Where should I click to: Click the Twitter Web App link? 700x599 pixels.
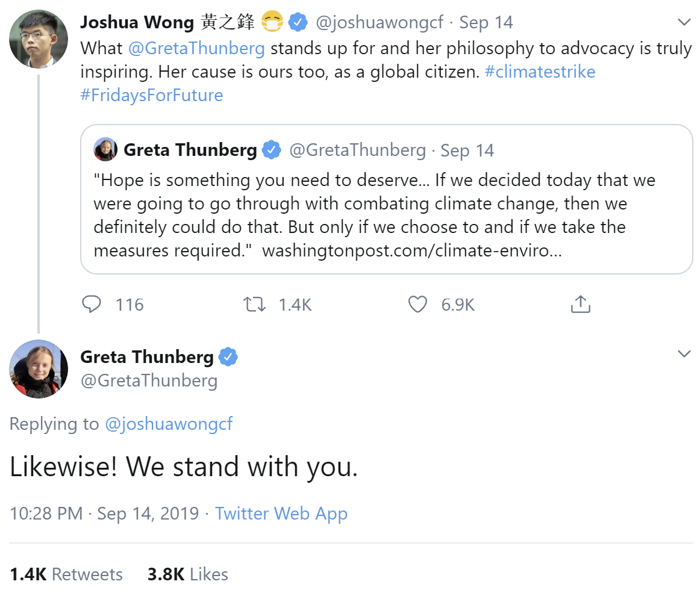[x=281, y=514]
